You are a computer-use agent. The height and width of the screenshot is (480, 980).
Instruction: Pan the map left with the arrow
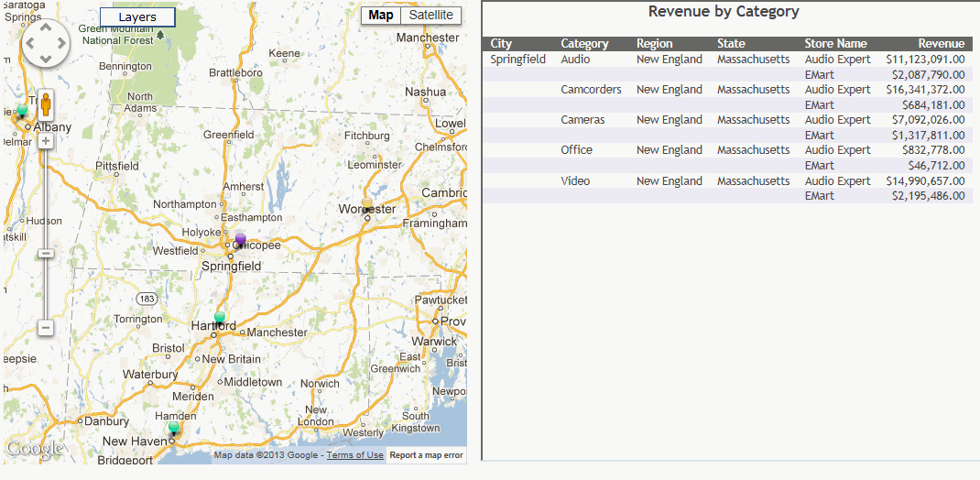click(30, 43)
